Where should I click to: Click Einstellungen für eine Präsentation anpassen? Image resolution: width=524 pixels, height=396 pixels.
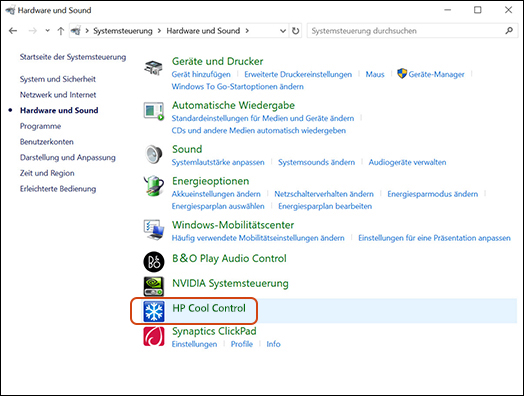[x=434, y=238]
